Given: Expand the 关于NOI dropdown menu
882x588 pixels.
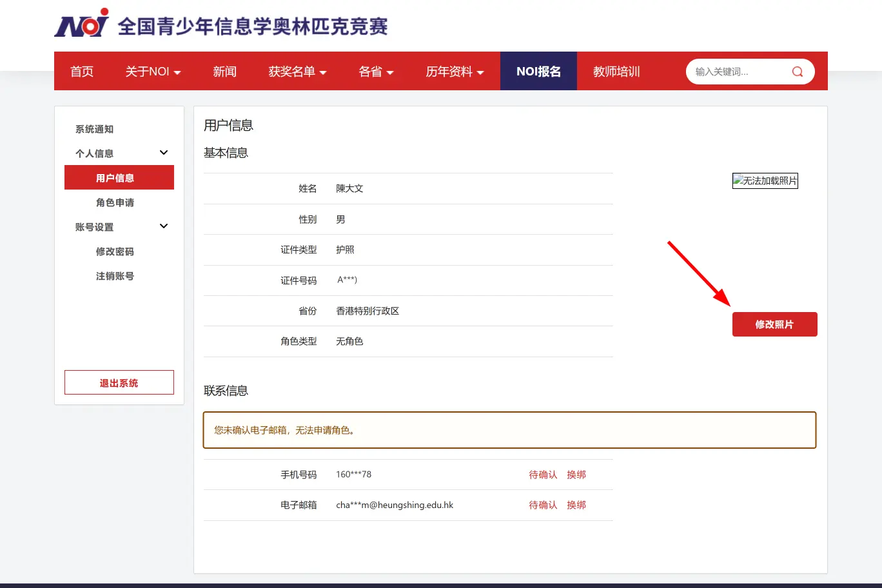Looking at the screenshot, I should (153, 72).
